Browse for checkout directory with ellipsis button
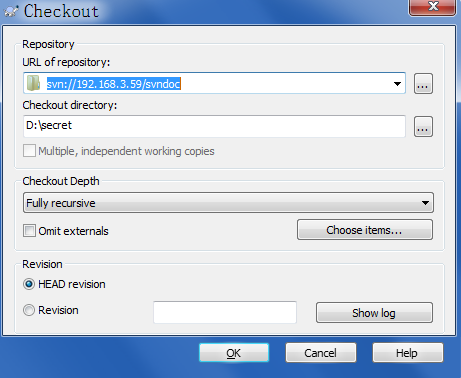Screen dimensions: 461x378 423,126
